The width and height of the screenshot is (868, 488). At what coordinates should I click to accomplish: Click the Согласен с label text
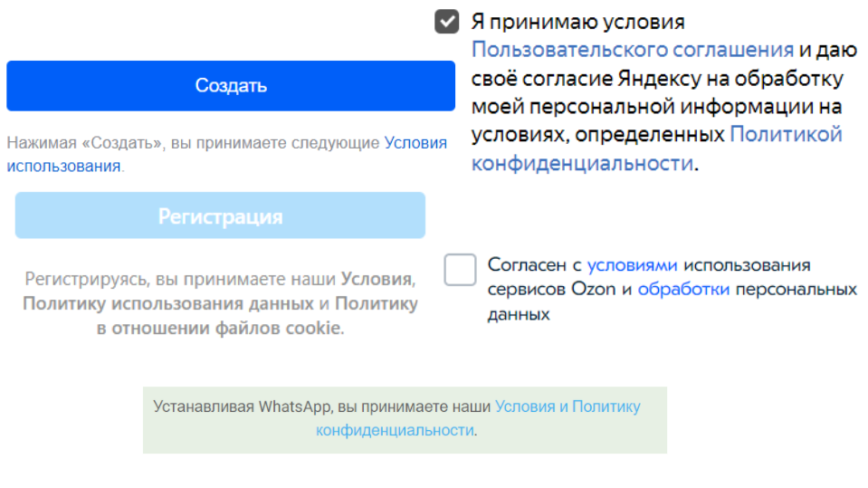(533, 265)
